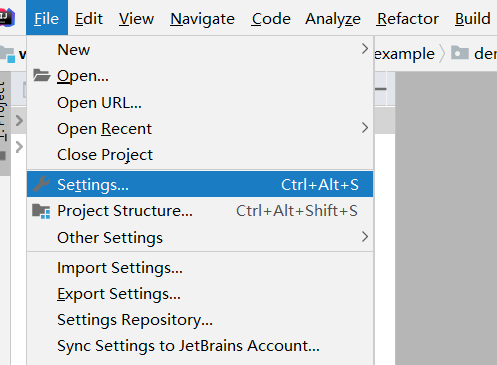The height and width of the screenshot is (365, 497).
Task: Click the open folder icon beside Open
Action: pyautogui.click(x=42, y=75)
